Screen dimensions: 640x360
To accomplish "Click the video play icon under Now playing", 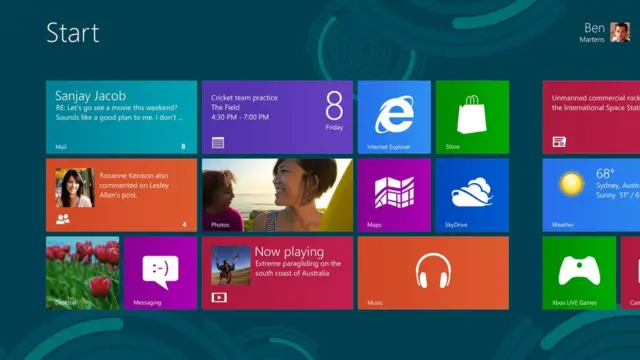I will pos(219,298).
